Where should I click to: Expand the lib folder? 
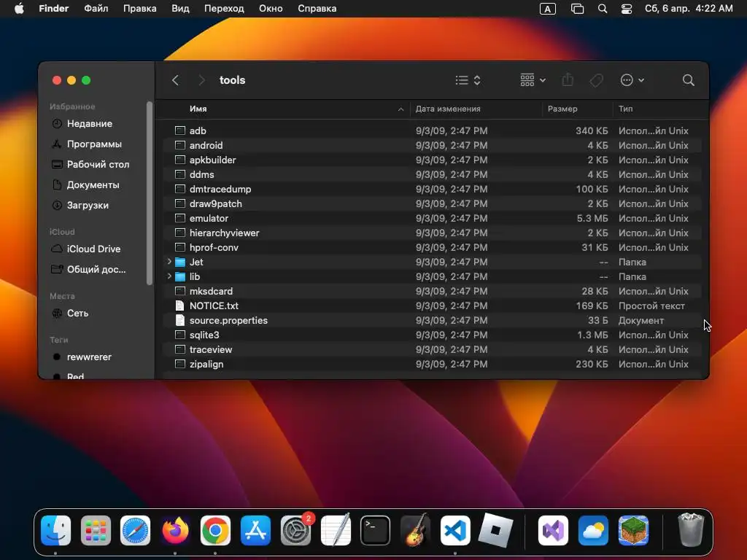[x=169, y=276]
